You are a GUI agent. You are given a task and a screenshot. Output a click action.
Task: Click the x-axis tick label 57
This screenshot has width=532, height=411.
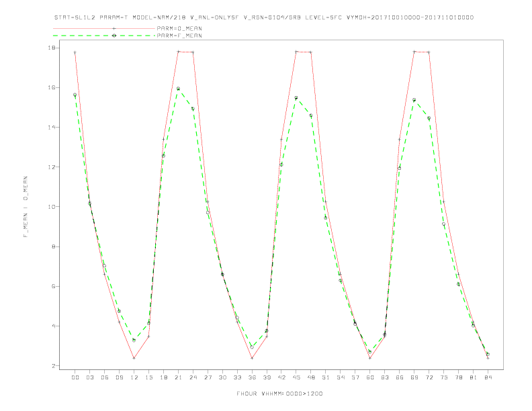pos(355,377)
